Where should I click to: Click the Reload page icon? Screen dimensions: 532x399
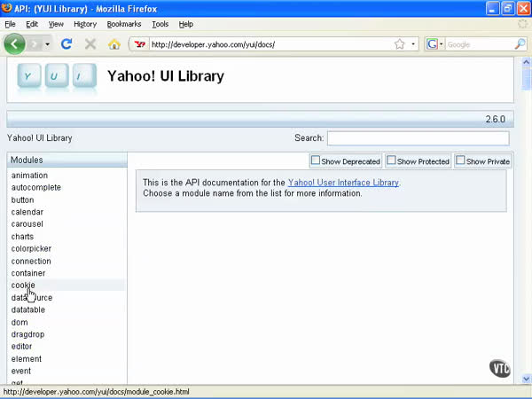point(66,43)
